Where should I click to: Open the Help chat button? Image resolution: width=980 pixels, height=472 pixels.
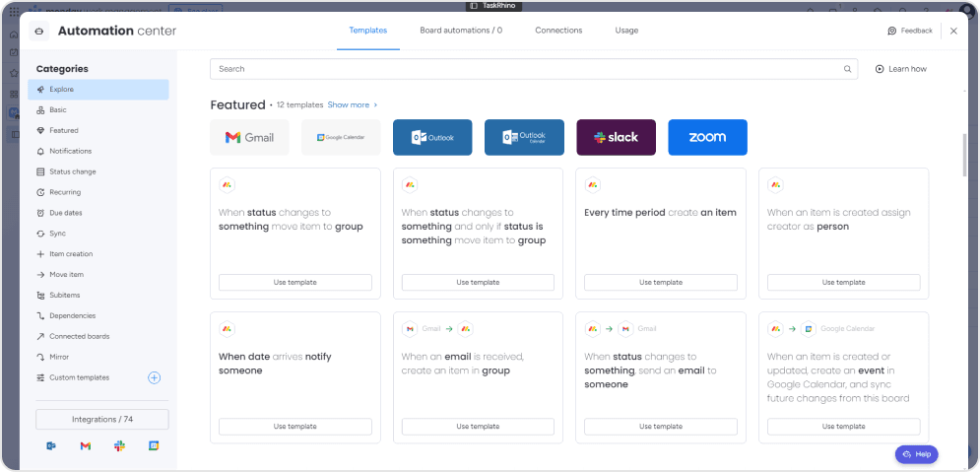coord(917,454)
